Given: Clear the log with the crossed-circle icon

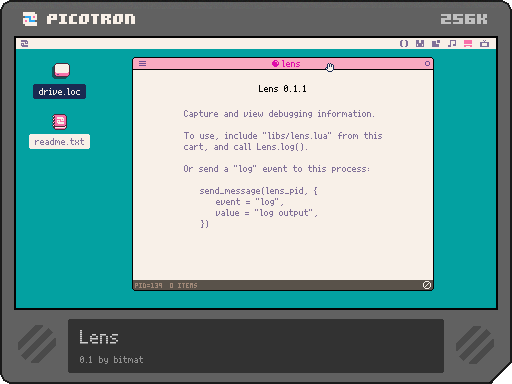Looking at the screenshot, I should (x=427, y=285).
